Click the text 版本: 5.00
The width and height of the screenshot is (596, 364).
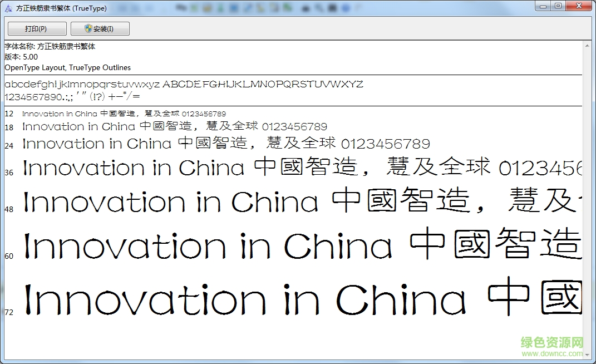point(21,57)
